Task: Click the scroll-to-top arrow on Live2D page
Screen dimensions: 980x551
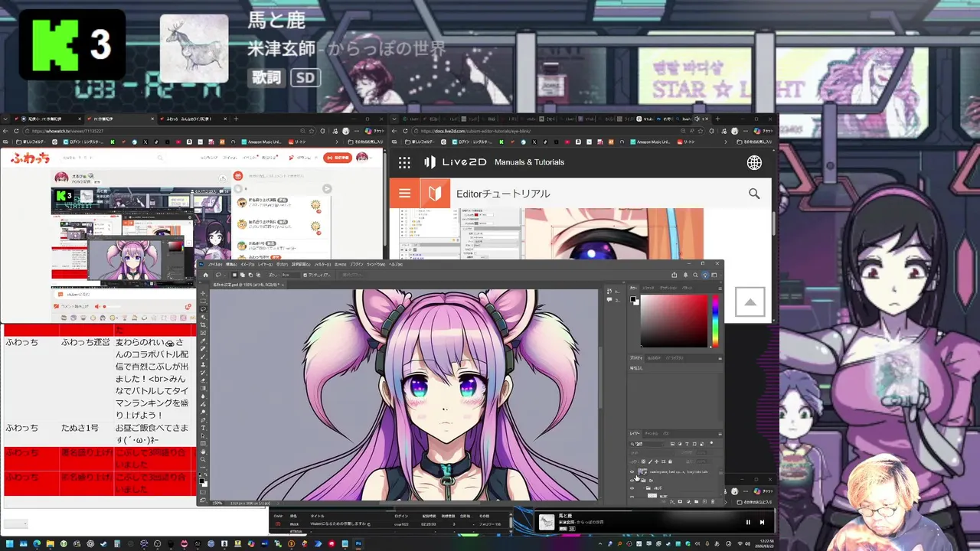Action: pos(750,302)
